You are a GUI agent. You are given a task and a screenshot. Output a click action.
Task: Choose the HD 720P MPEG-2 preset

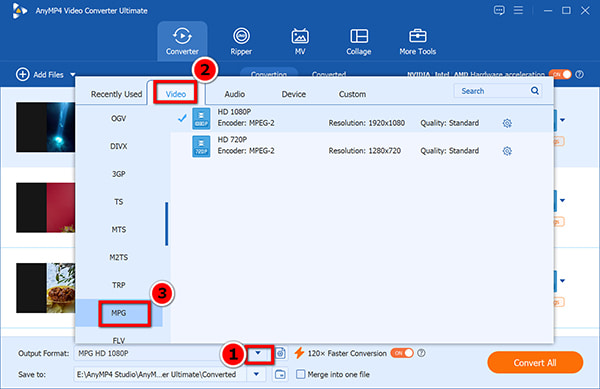tap(362, 146)
